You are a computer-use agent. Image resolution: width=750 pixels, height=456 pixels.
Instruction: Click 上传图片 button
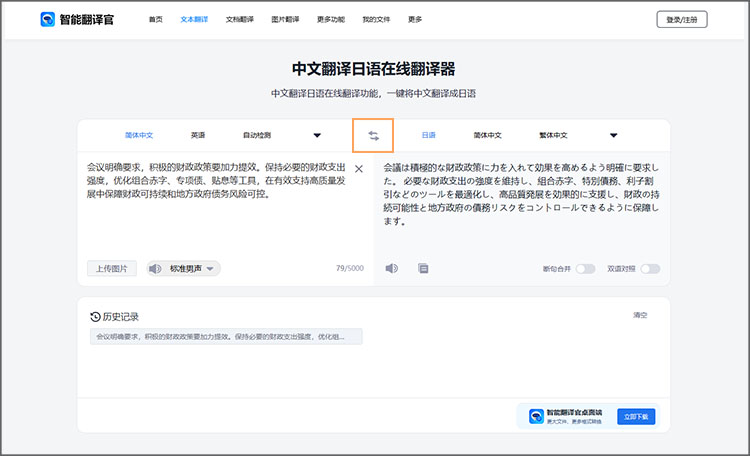(112, 268)
